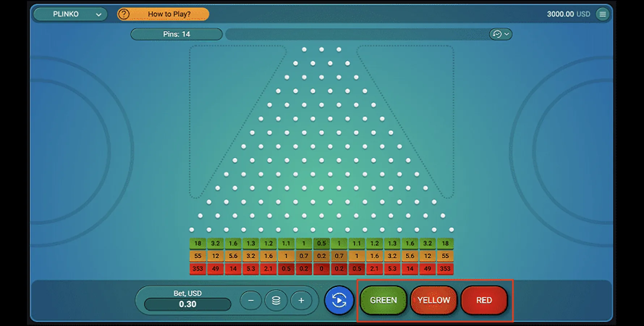644x326 pixels.
Task: Increase bet with plus button
Action: (301, 300)
